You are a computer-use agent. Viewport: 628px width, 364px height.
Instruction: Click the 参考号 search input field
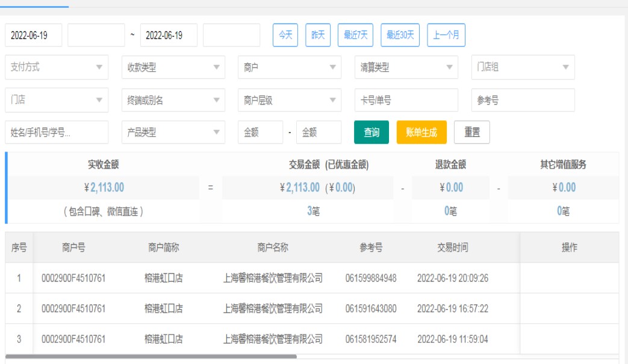523,100
